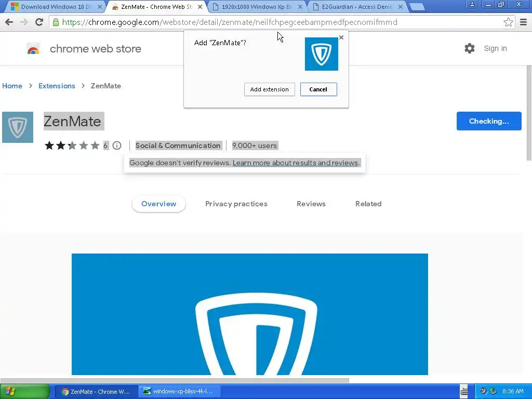The height and width of the screenshot is (399, 532).
Task: Click the ZenMate icon in the add dialog
Action: point(321,54)
